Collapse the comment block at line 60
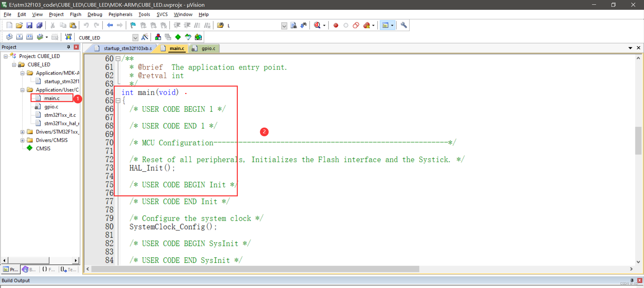 click(x=118, y=59)
